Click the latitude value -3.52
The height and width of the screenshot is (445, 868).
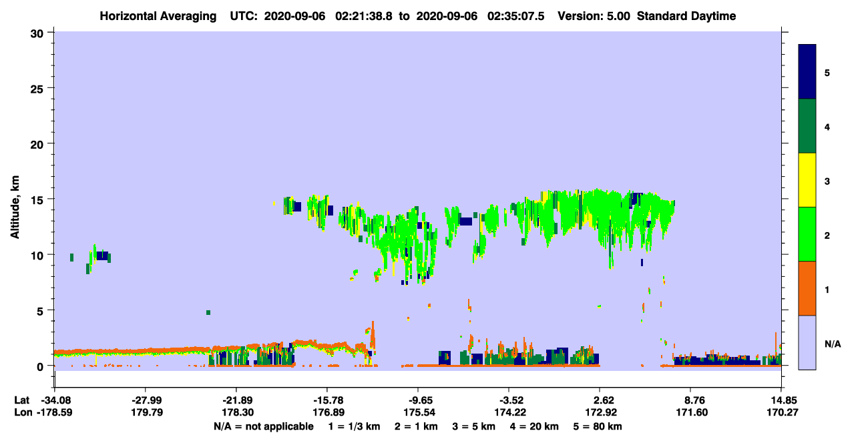pos(509,400)
